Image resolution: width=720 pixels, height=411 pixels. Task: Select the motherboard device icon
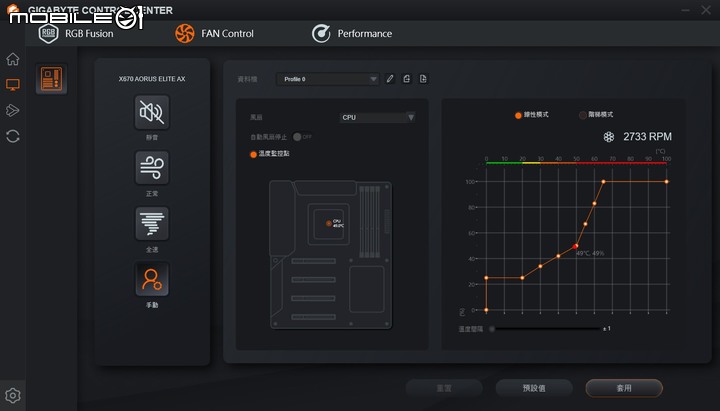[x=51, y=79]
